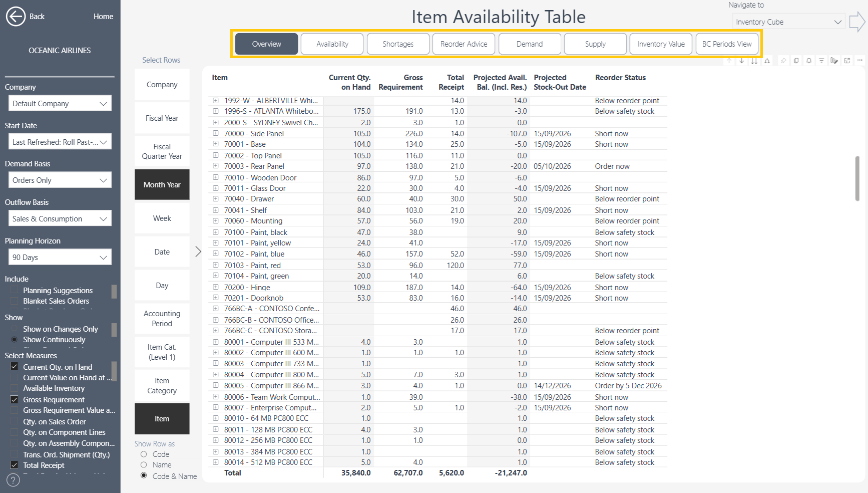Open the visual filters icon
Image resolution: width=868 pixels, height=493 pixels.
pyautogui.click(x=821, y=61)
